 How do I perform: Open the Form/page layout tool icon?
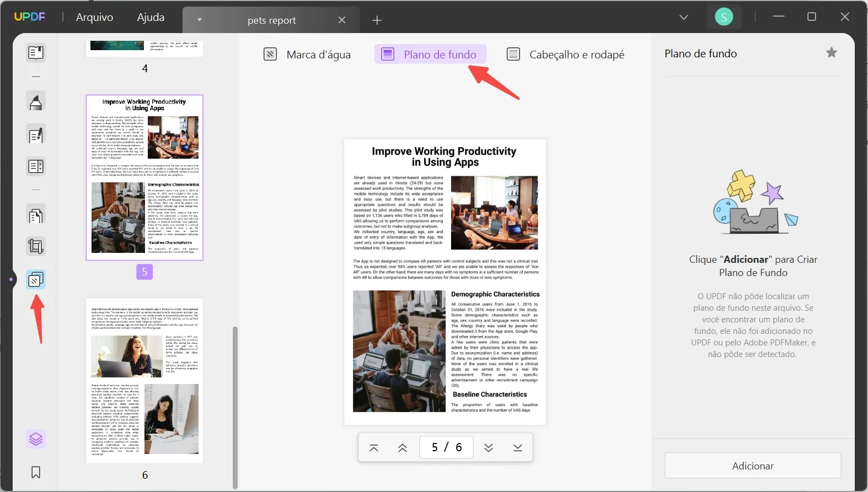(36, 166)
